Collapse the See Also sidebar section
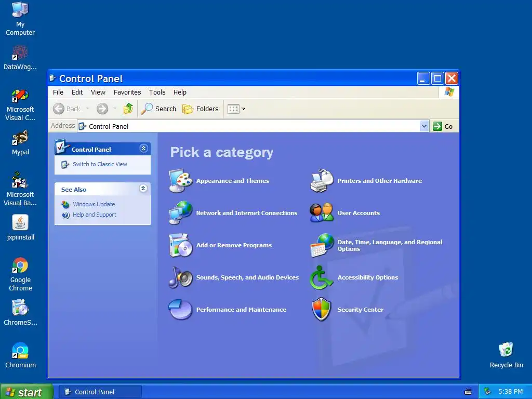This screenshot has height=399, width=532. pyautogui.click(x=143, y=188)
